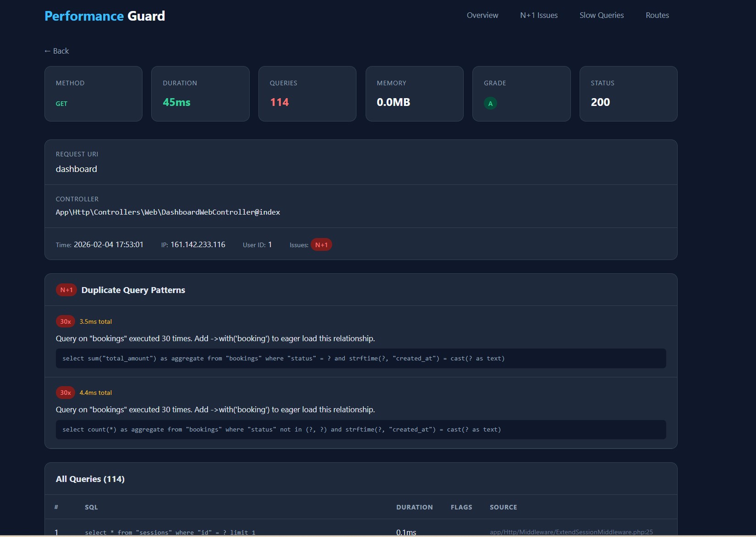Click the red 30x badge on second duplicate pattern

point(65,393)
